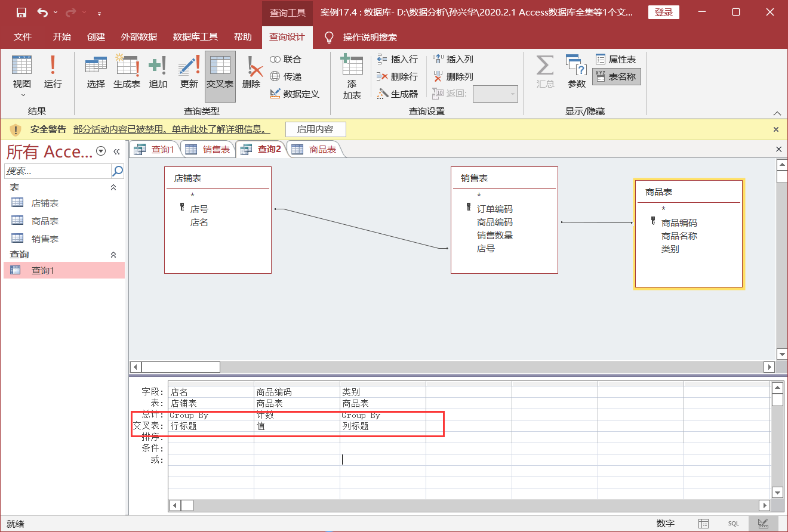Open the 商品表 document tab
Screen dimensions: 788x532
[314, 150]
